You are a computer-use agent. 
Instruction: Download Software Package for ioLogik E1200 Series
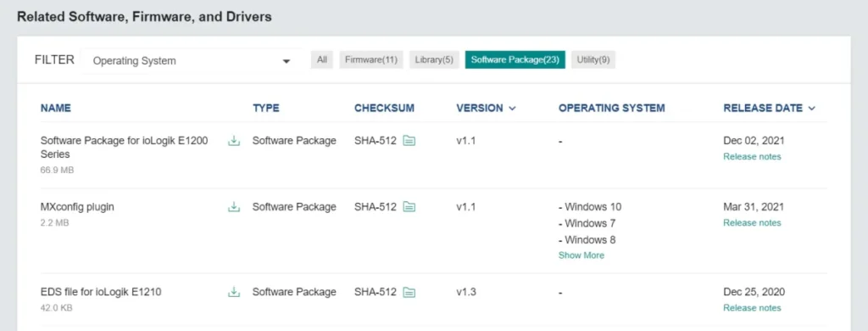point(234,141)
